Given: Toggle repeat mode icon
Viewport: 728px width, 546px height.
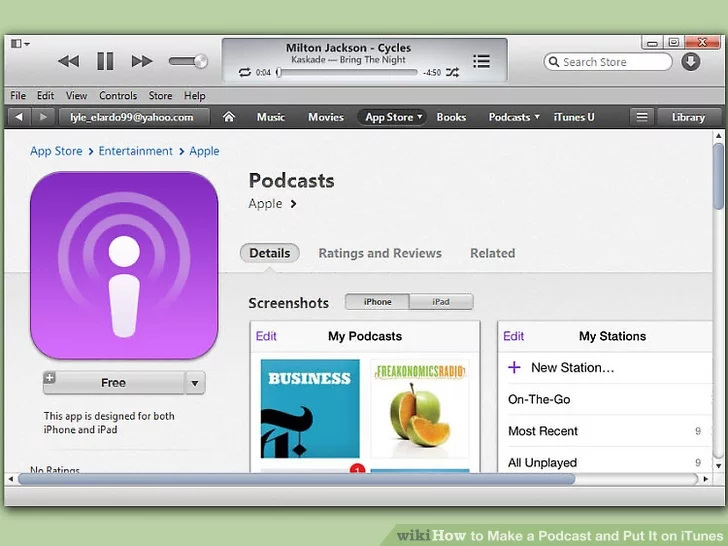Looking at the screenshot, I should pos(245,72).
